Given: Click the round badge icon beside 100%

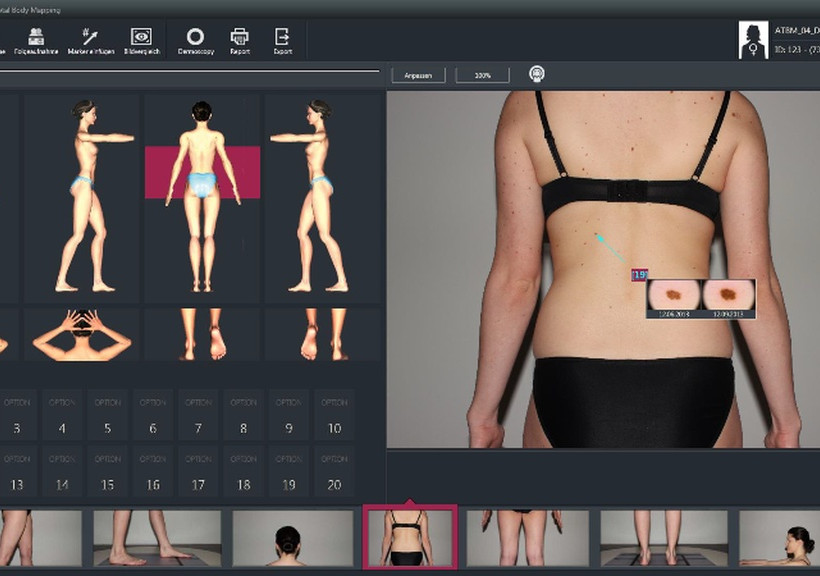Looking at the screenshot, I should coord(537,74).
